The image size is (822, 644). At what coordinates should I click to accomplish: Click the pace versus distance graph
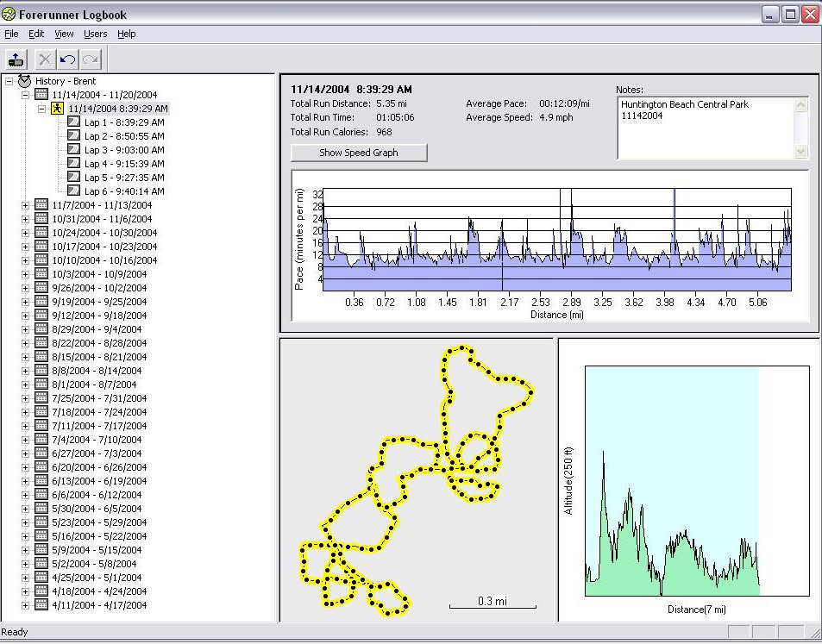556,240
